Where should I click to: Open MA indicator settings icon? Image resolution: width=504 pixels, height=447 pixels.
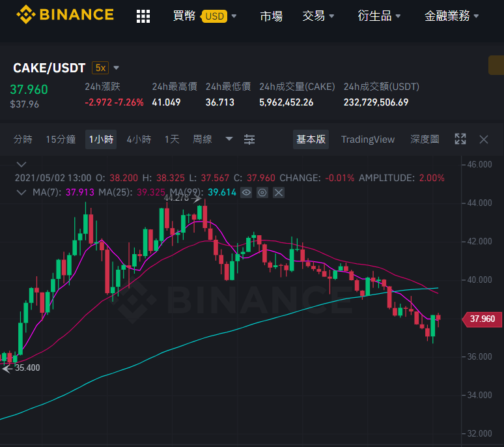pos(262,193)
